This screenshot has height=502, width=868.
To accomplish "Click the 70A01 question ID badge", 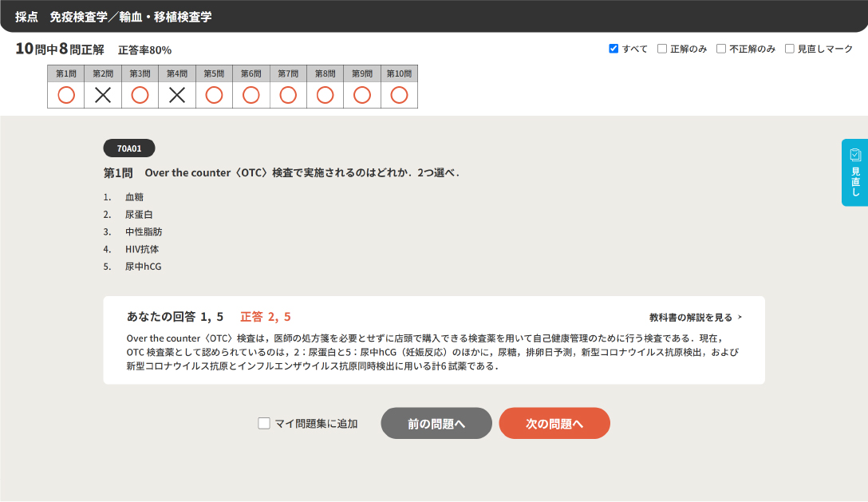I will point(129,148).
